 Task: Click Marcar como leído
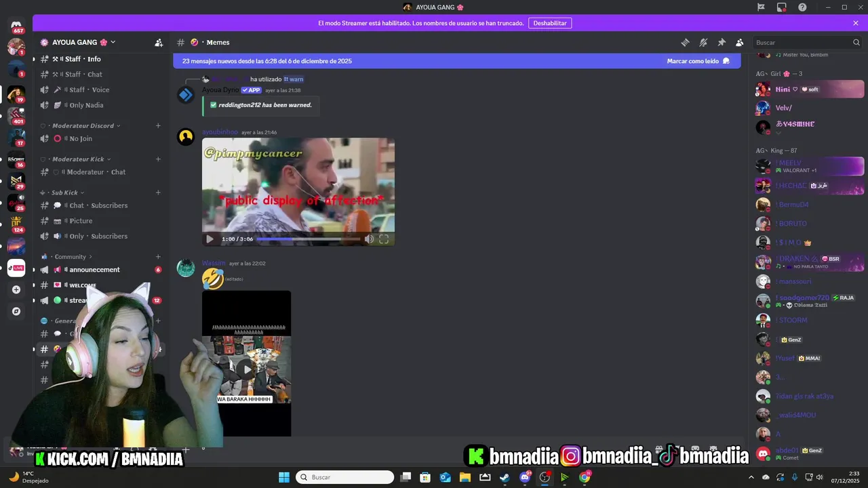pyautogui.click(x=698, y=61)
